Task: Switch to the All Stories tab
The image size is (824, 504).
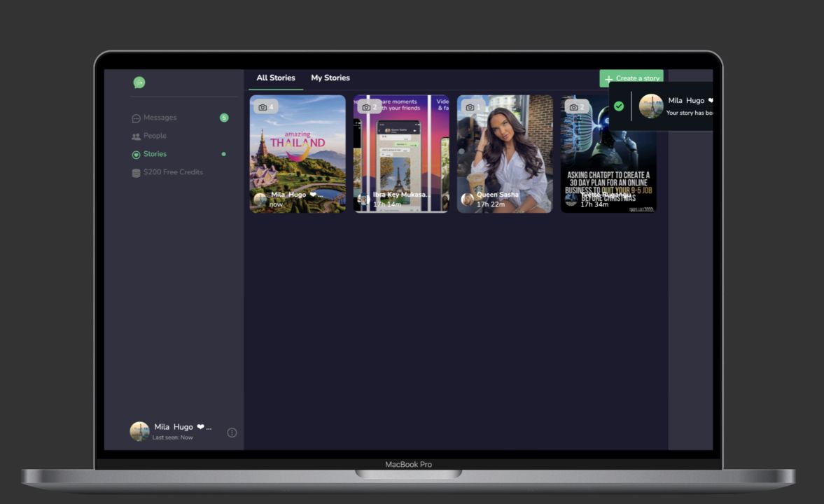Action: pos(276,78)
